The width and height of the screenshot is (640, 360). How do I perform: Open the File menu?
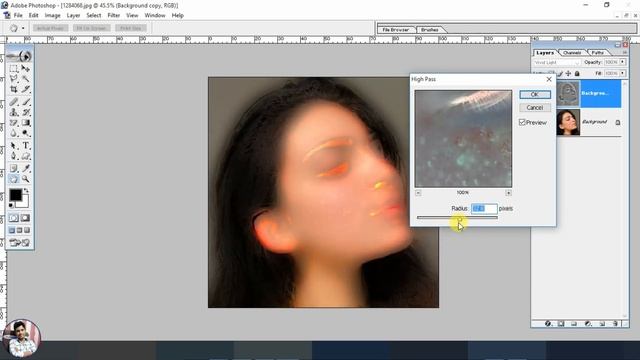[18, 15]
